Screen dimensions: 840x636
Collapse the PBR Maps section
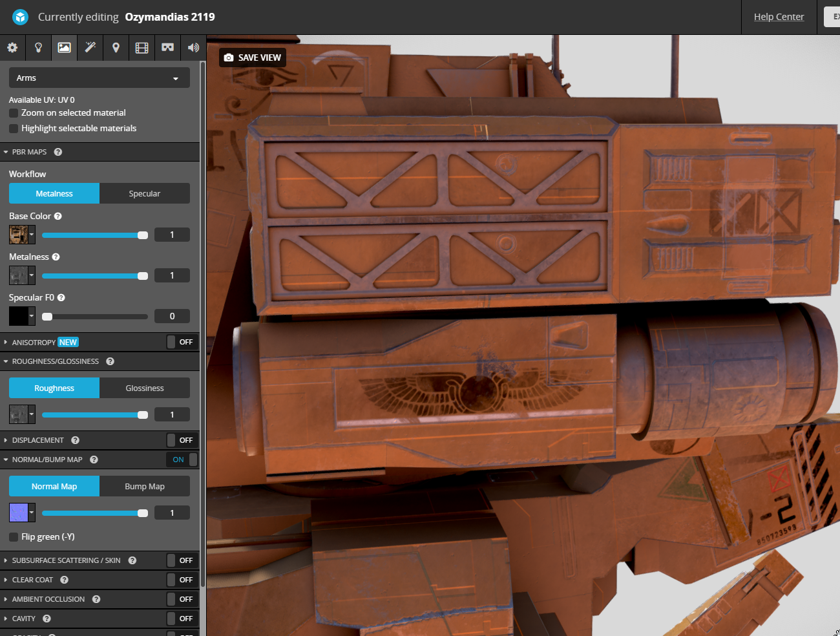click(29, 152)
